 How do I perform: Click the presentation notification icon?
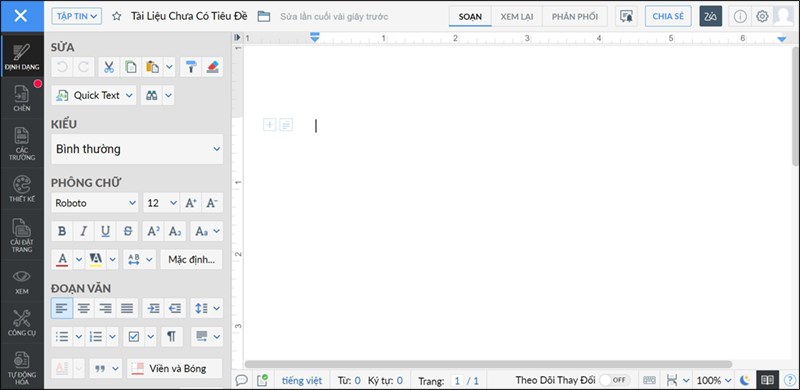click(626, 16)
